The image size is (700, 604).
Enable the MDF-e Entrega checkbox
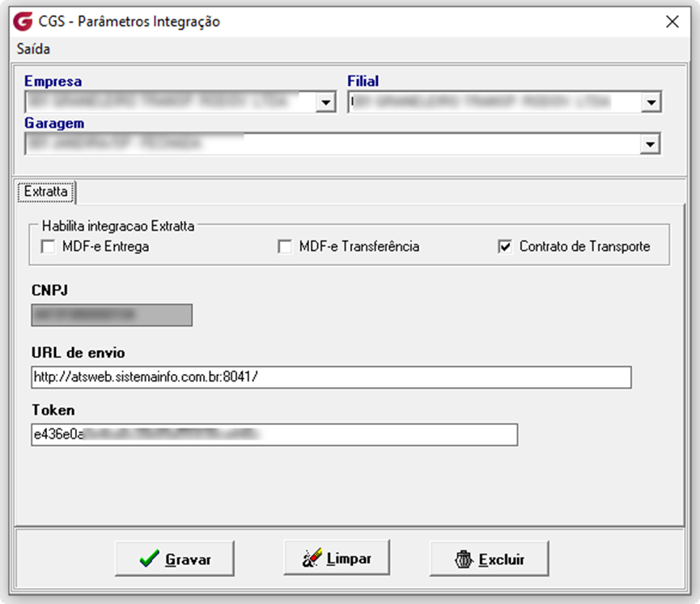[48, 247]
